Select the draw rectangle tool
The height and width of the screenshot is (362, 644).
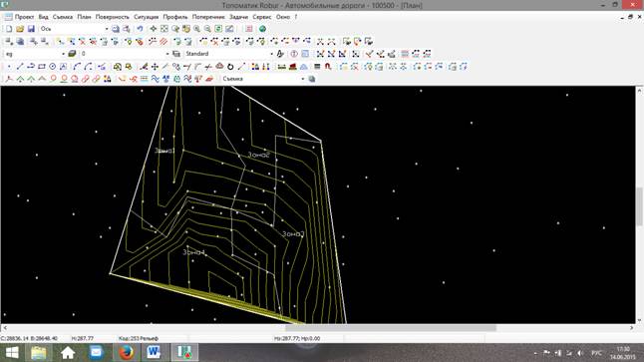click(42, 67)
